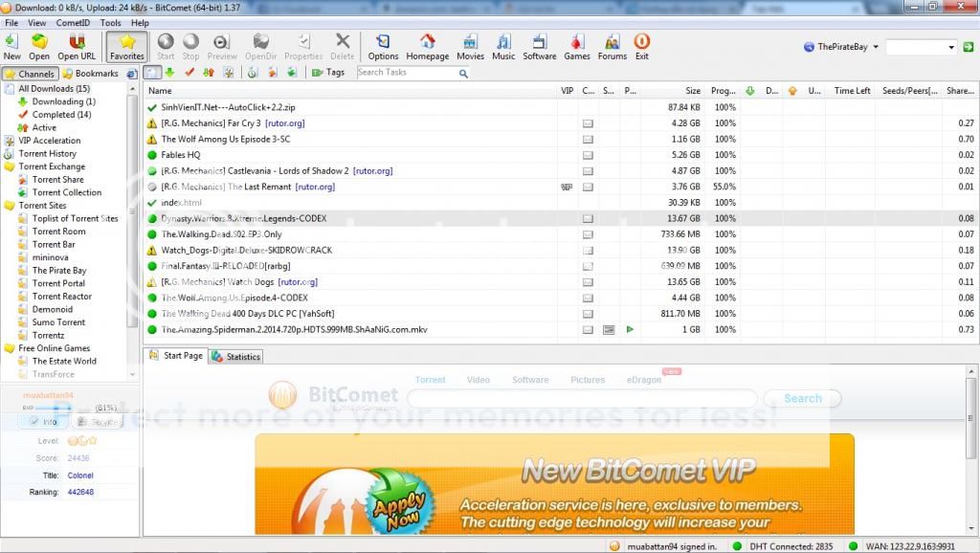
Task: Open the Software toolbar shortcut
Action: (540, 48)
